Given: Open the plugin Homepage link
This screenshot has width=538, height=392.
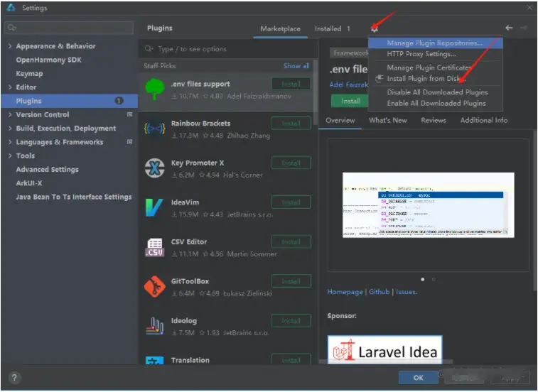Looking at the screenshot, I should click(345, 292).
